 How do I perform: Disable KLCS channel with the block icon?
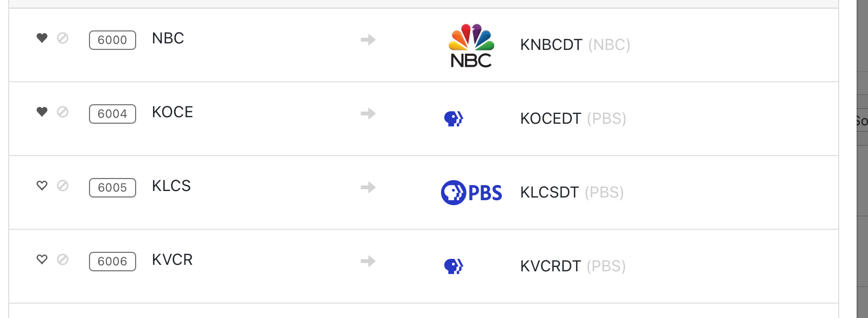(63, 186)
